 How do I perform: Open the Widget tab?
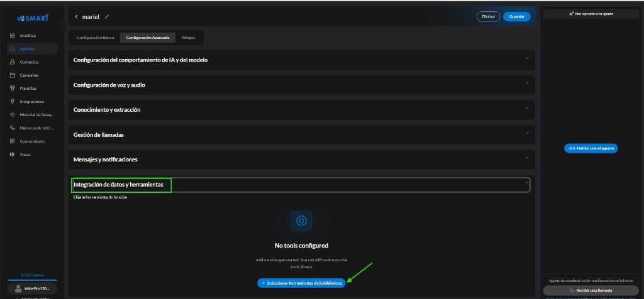188,38
